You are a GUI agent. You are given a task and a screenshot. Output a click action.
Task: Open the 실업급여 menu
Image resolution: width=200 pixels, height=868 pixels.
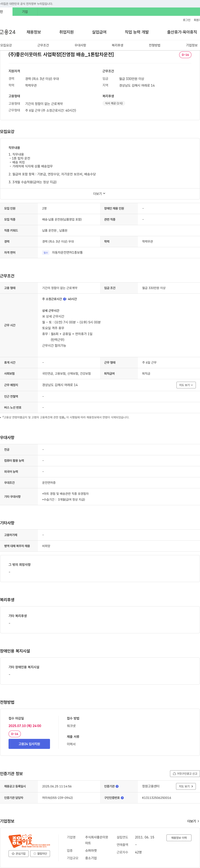click(99, 32)
